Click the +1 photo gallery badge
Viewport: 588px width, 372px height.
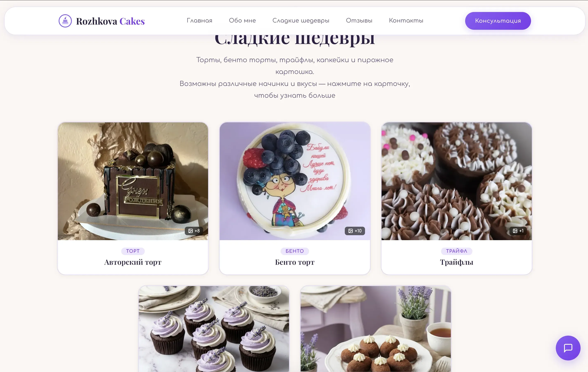click(x=518, y=231)
